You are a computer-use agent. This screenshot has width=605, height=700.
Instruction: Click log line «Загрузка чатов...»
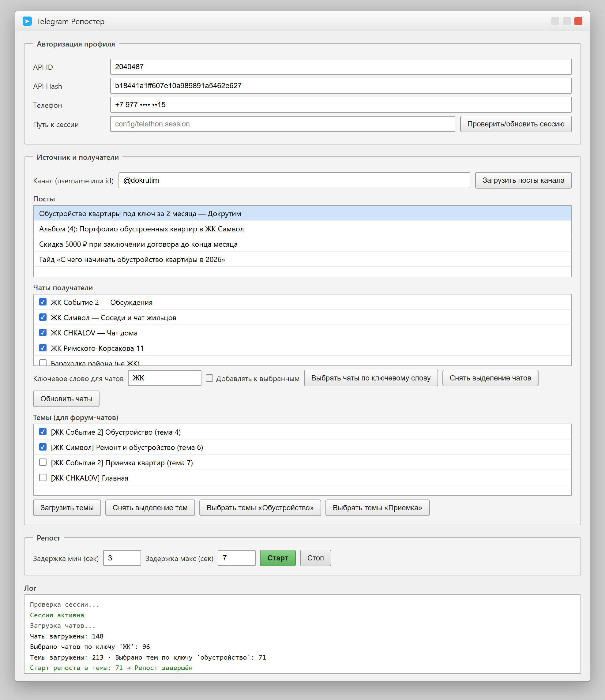(62, 626)
